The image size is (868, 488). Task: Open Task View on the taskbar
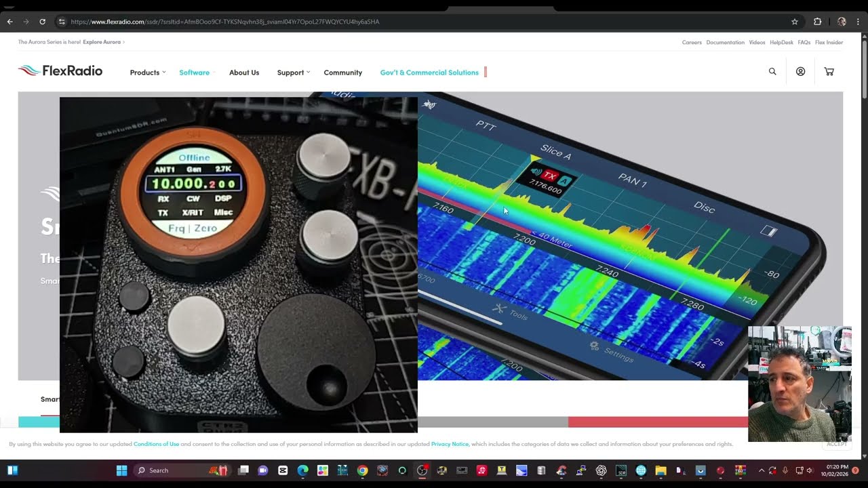pyautogui.click(x=243, y=470)
